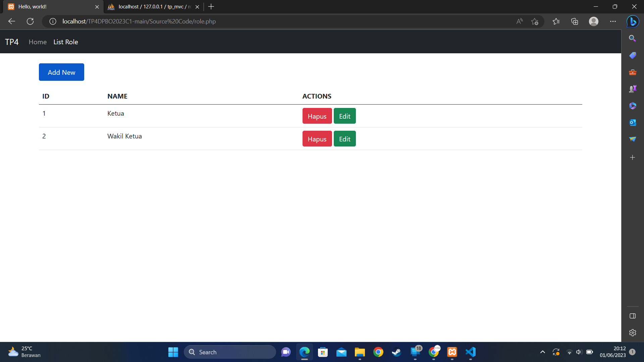
Task: Add the current page to favorites
Action: [535, 21]
